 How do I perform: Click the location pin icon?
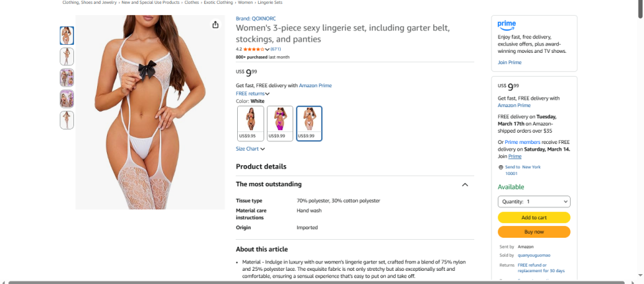[x=501, y=167]
